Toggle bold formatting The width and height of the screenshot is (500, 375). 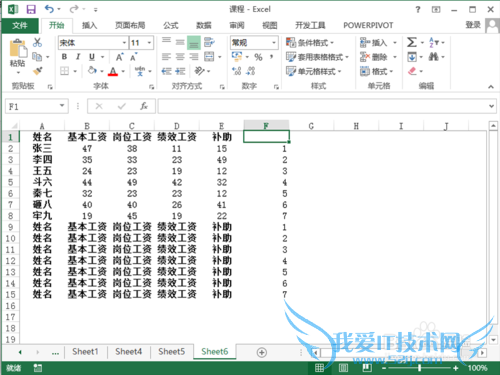tap(64, 57)
